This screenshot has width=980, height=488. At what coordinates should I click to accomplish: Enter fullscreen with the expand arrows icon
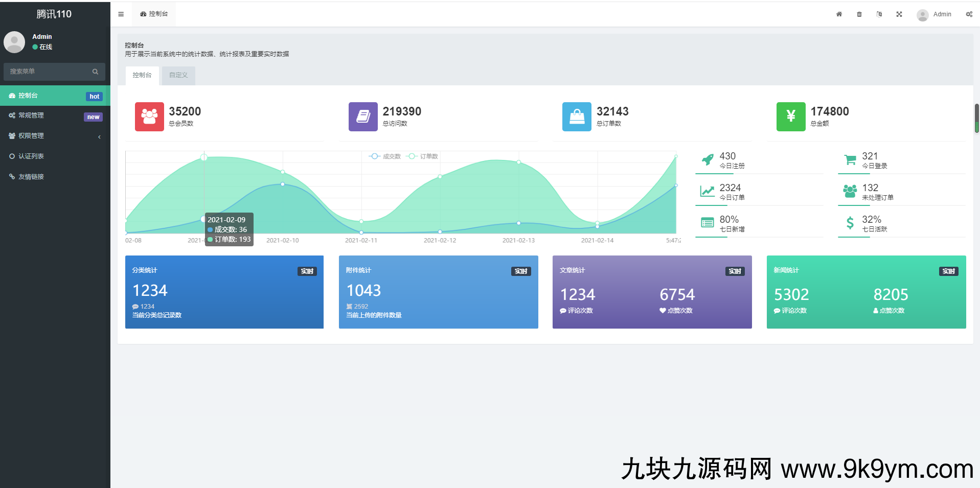coord(899,14)
